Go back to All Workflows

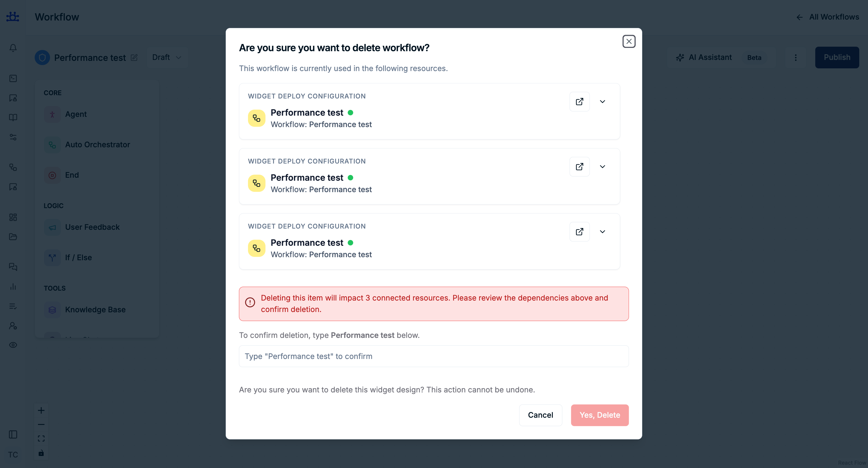pyautogui.click(x=828, y=17)
